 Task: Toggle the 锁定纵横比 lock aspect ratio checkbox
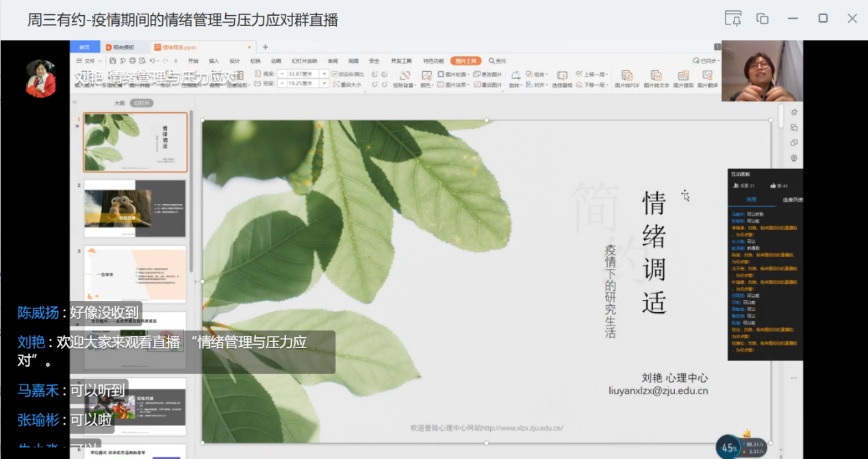(x=335, y=74)
